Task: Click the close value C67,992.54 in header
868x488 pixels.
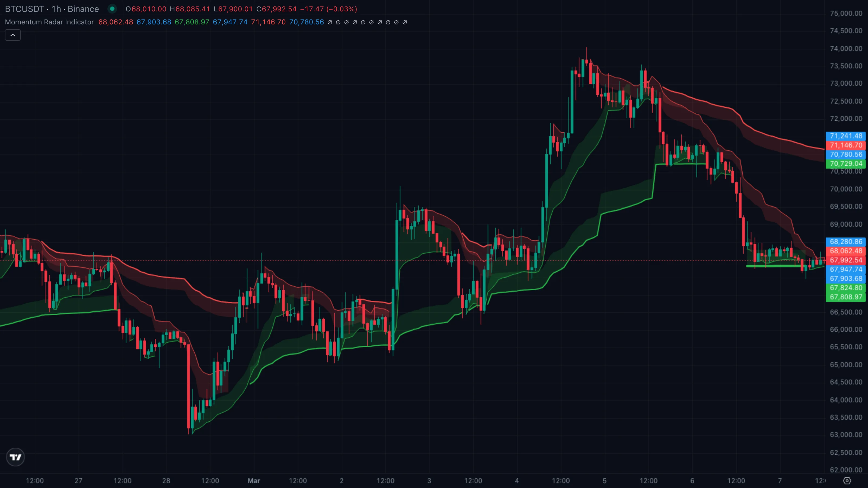Action: pos(276,9)
